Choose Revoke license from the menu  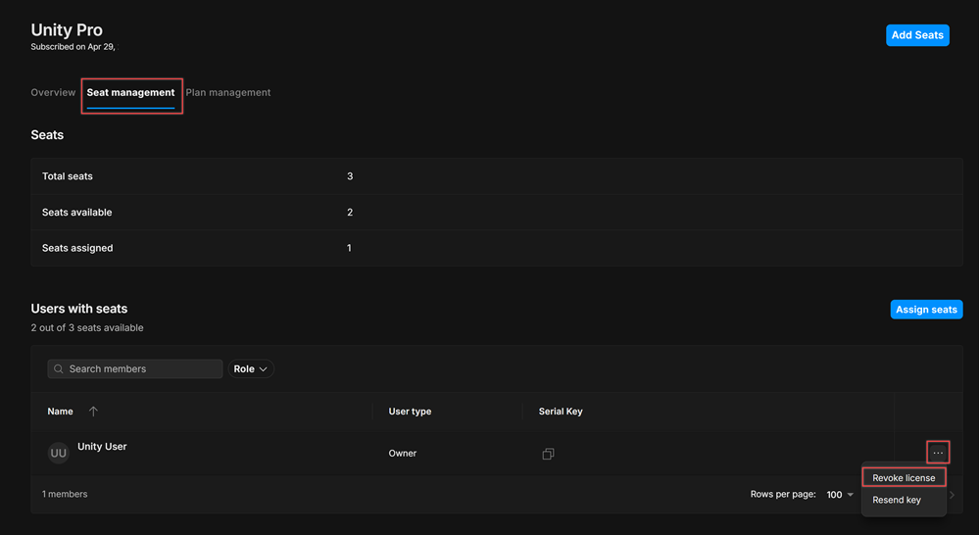(x=904, y=477)
